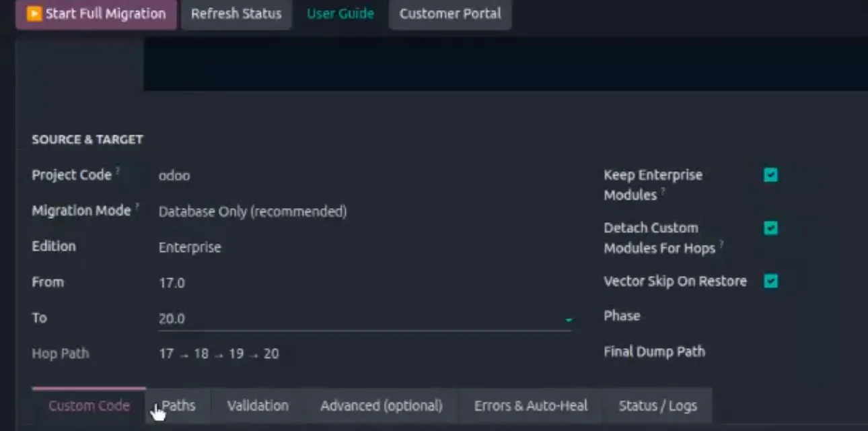Screen dimensions: 868x431
Task: Click the Start Full Migration button
Action: (96, 14)
